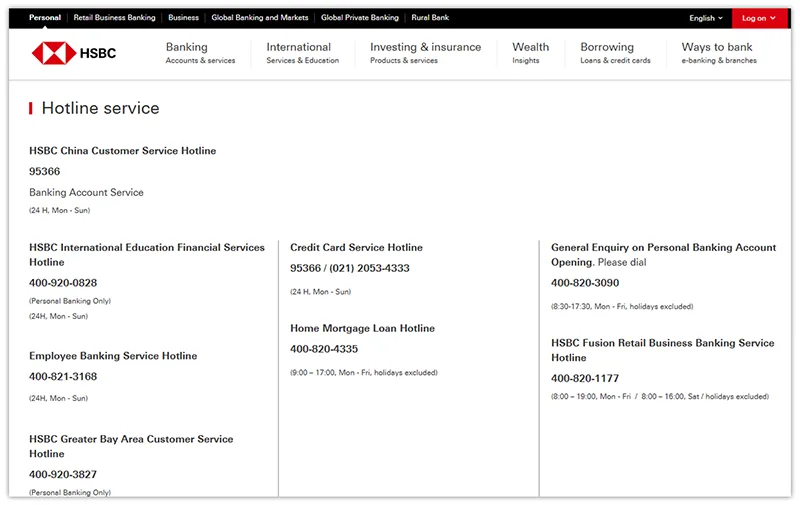
Task: Select the Personal top tab
Action: [x=45, y=17]
